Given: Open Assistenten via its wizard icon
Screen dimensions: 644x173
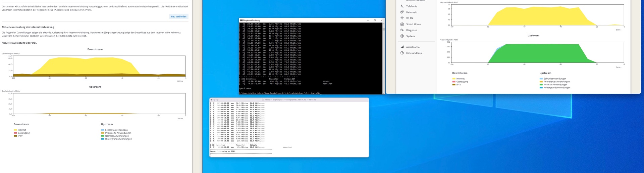Looking at the screenshot, I should pyautogui.click(x=402, y=47).
